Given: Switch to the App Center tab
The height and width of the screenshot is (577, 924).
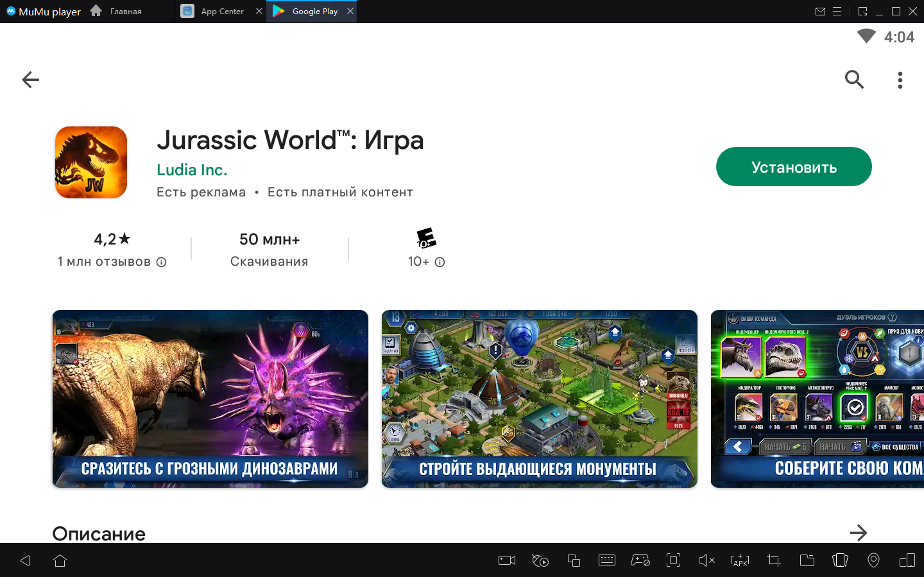Looking at the screenshot, I should pos(221,12).
